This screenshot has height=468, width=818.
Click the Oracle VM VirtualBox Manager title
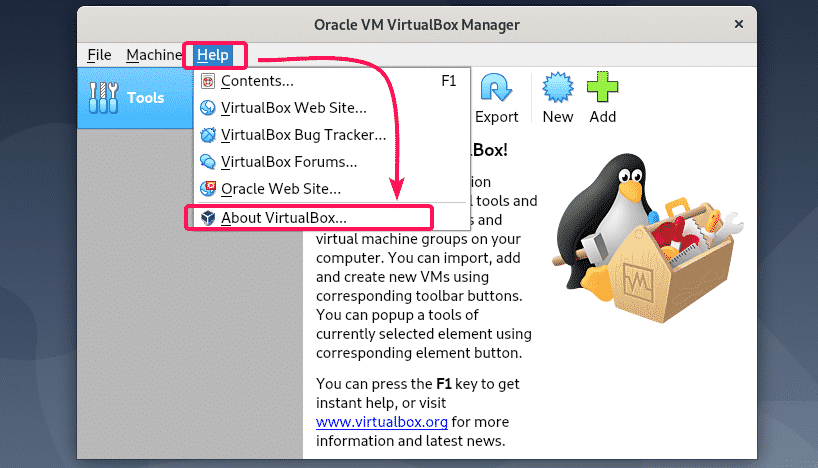(x=417, y=25)
